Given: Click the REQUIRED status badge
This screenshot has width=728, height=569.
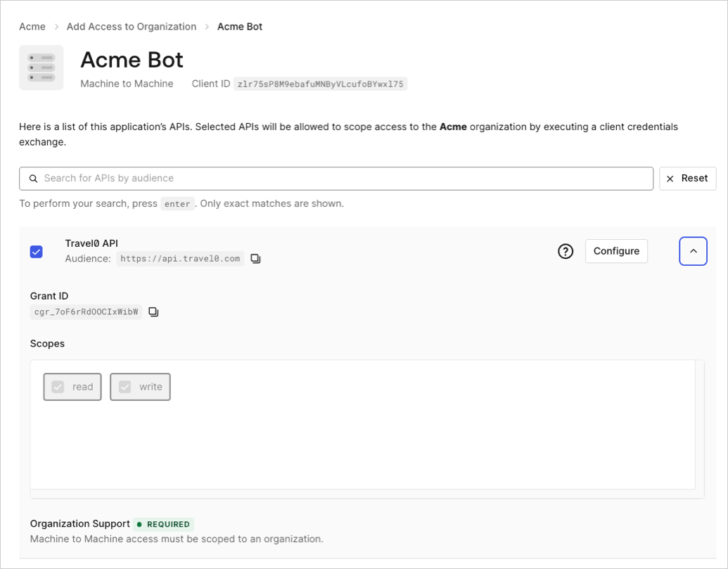Looking at the screenshot, I should (163, 524).
